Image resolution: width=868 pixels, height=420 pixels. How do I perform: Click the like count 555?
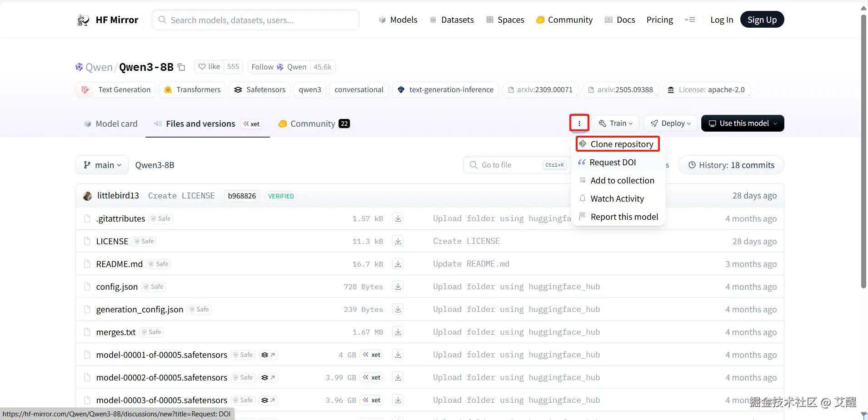(233, 67)
